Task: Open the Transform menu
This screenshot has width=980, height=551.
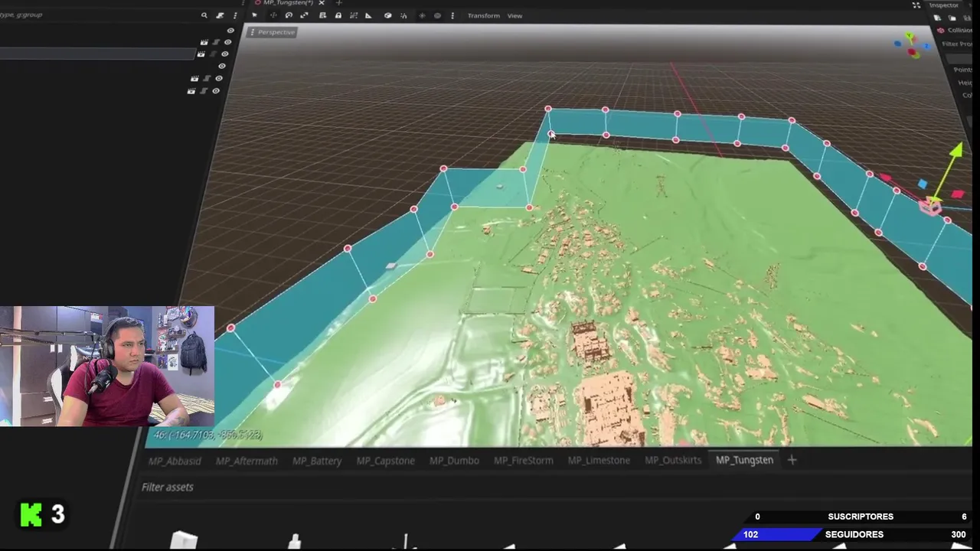Action: [x=484, y=15]
